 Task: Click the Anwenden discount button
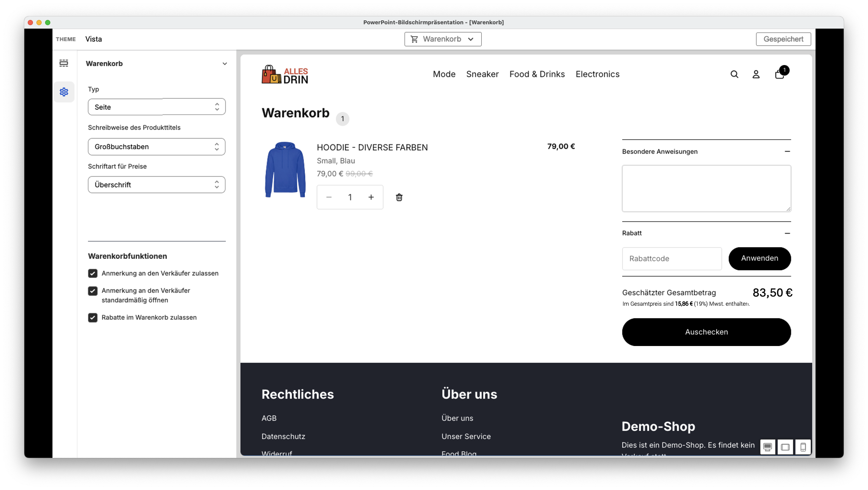click(x=759, y=258)
